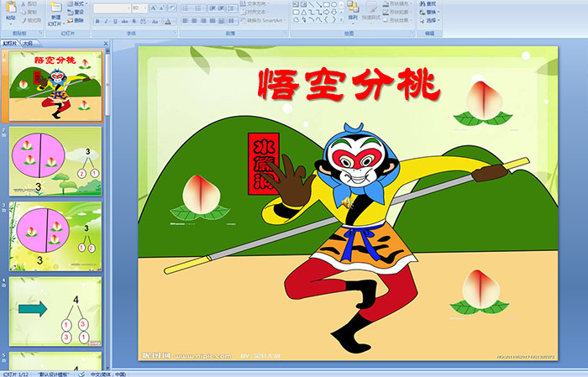Open the character spacing (AV) dropdown
This screenshot has width=588, height=377.
(144, 21)
